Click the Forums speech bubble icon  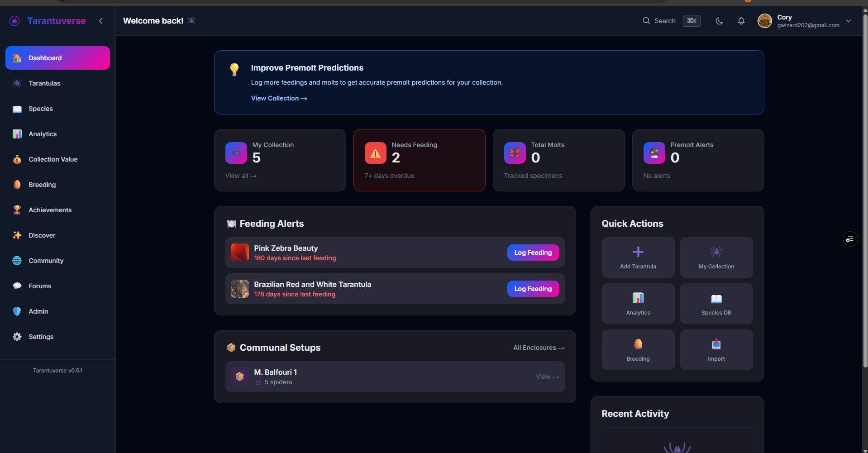[x=17, y=286]
